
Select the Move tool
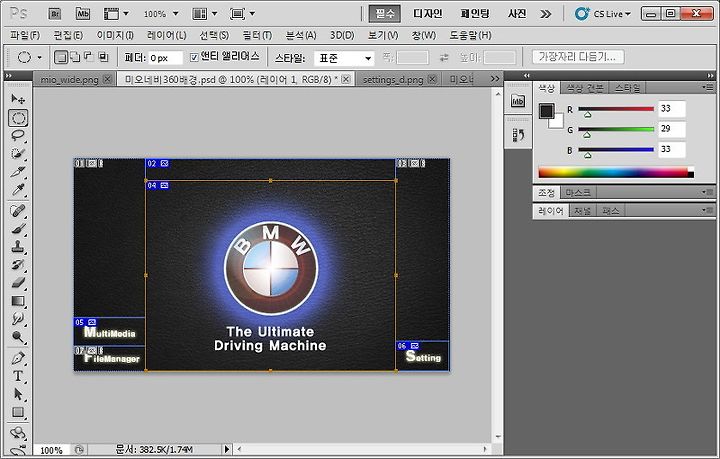18,99
